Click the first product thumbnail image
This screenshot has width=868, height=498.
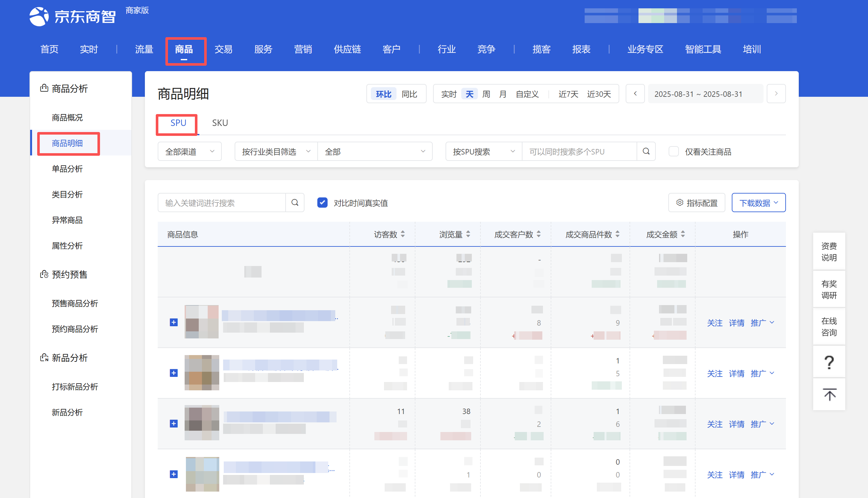tap(201, 321)
